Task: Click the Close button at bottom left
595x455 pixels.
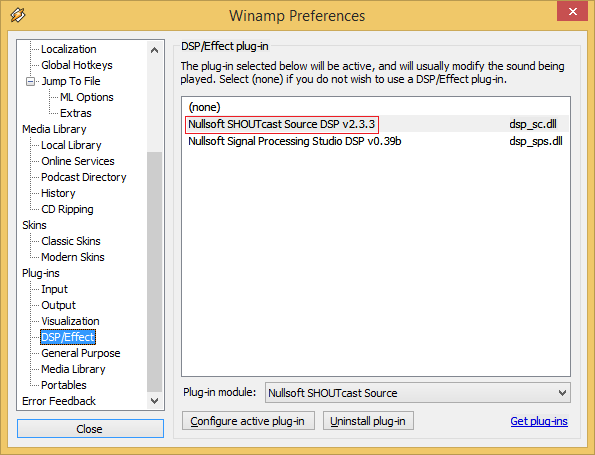Action: click(x=90, y=428)
